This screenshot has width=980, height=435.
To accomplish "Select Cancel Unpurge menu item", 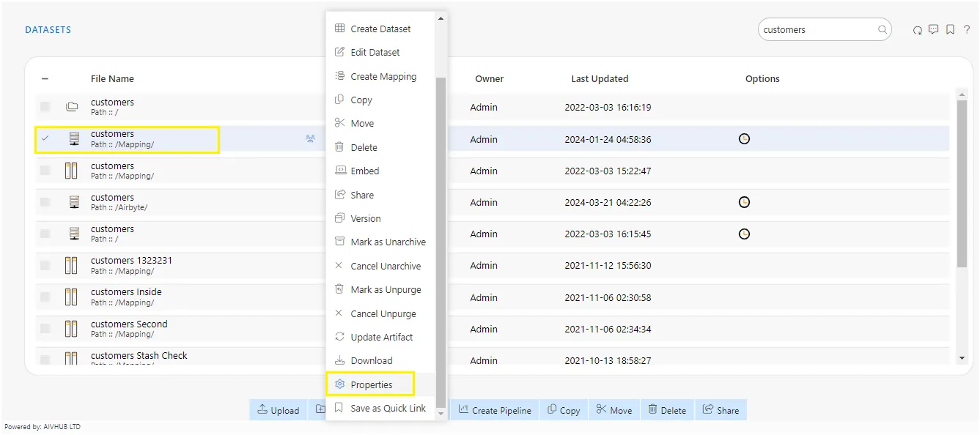I will coord(380,313).
